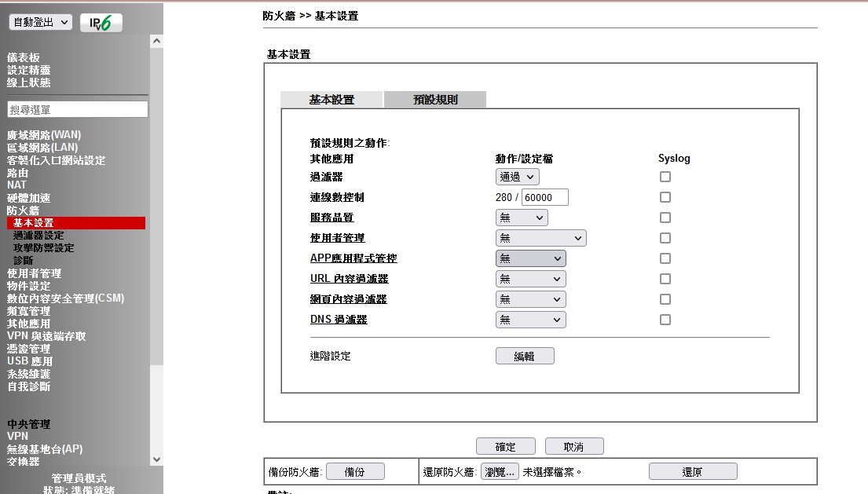Enable Syslog checkbox for 過濾器
Image resolution: width=868 pixels, height=494 pixels.
665,177
